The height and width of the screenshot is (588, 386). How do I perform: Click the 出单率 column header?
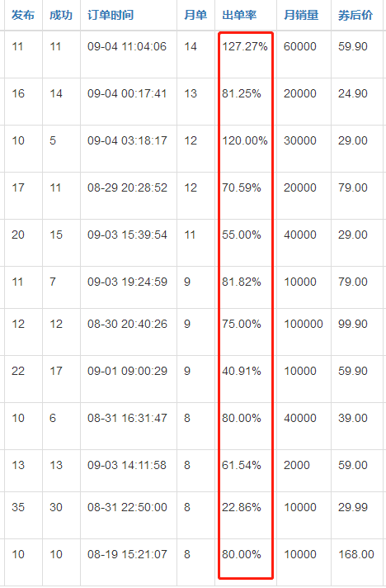[x=239, y=16]
